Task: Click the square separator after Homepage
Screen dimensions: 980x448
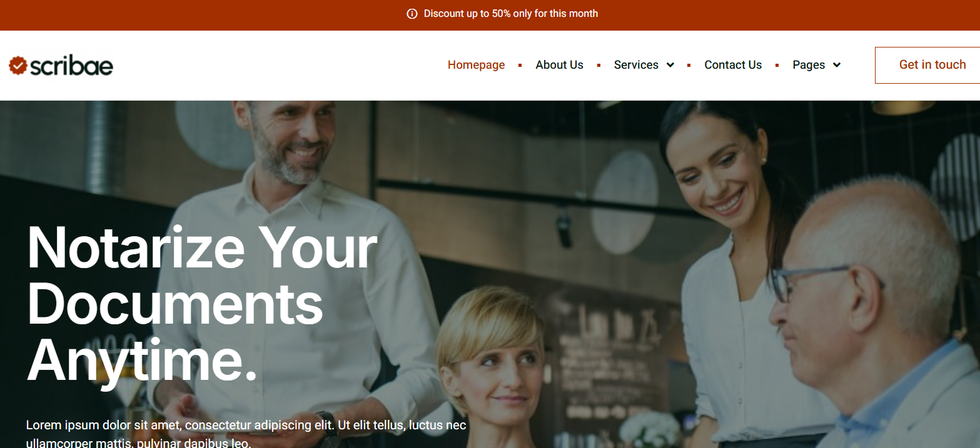Action: 520,65
